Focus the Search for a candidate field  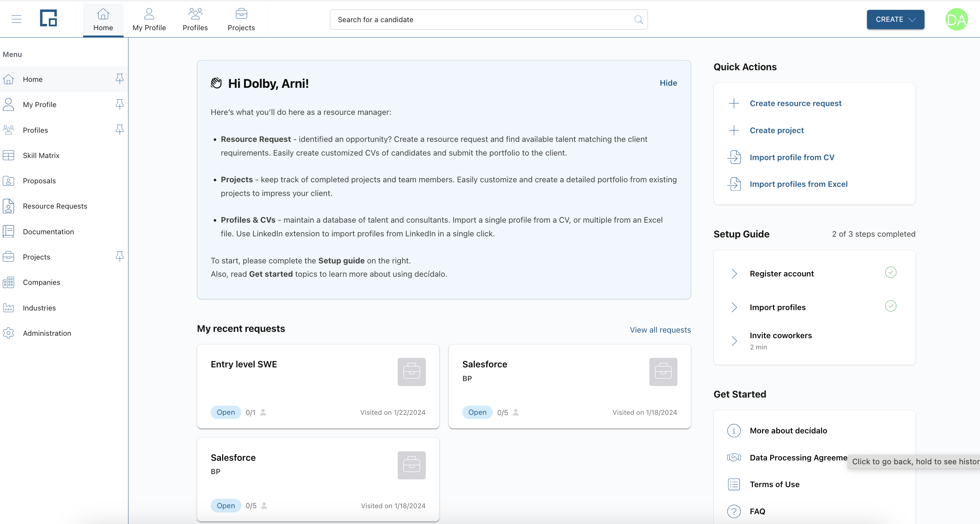click(479, 19)
